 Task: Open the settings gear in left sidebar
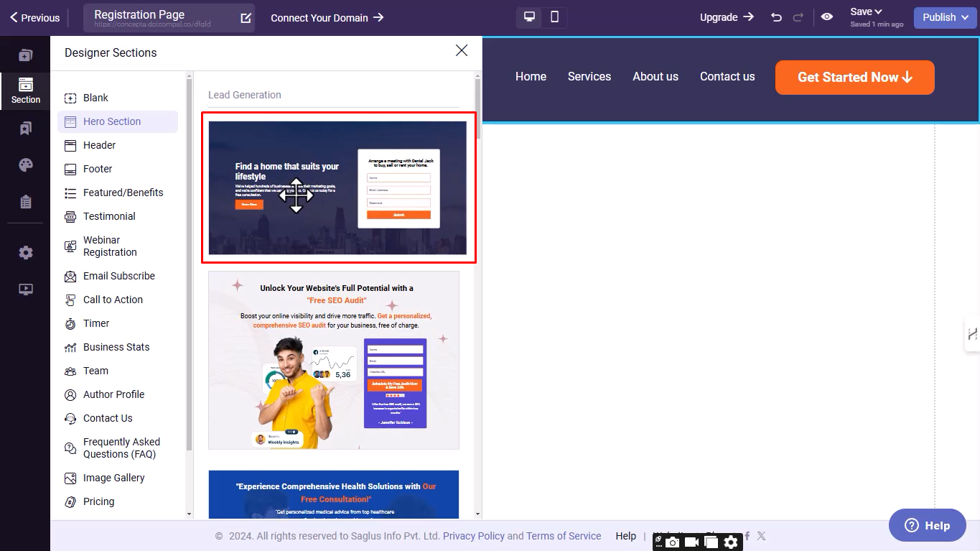pos(25,253)
